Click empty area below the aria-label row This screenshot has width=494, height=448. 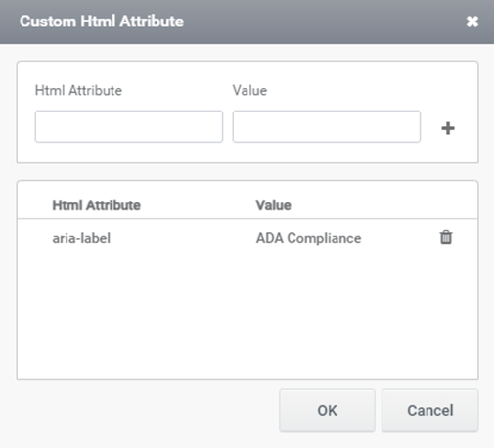coord(247,316)
